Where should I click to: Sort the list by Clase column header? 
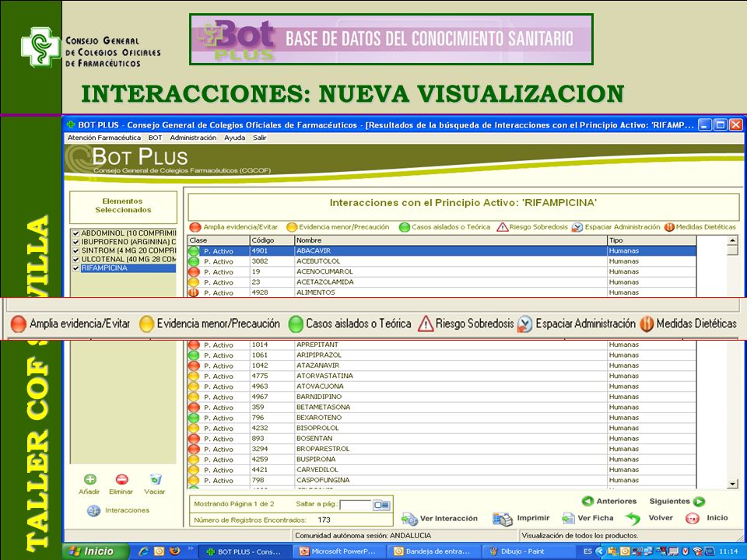tap(219, 240)
